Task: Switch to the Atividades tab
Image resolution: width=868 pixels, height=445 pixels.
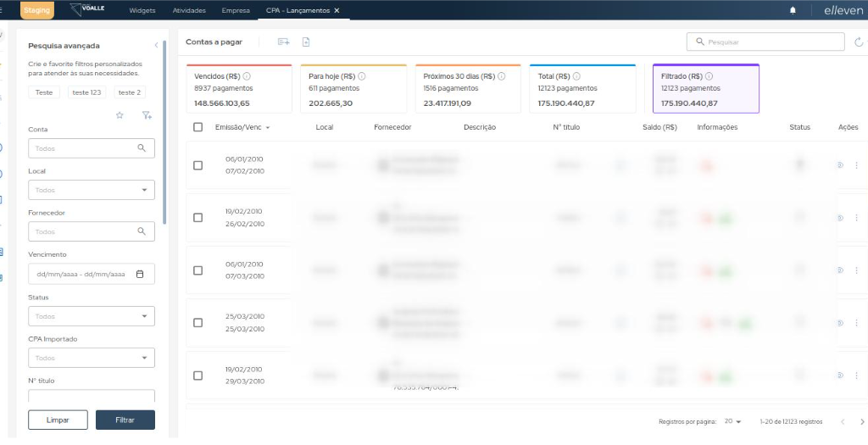Action: point(188,10)
